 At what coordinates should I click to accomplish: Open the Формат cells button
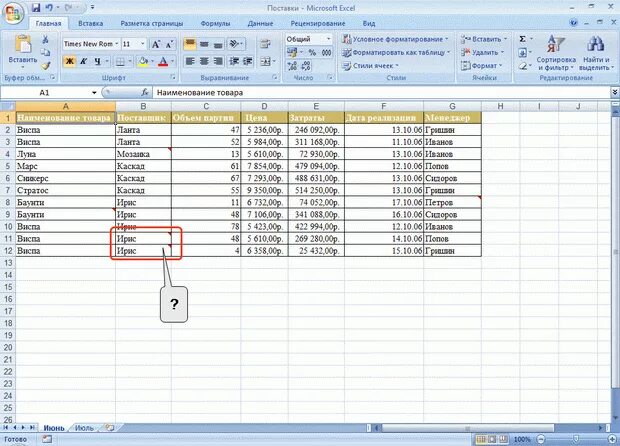pyautogui.click(x=481, y=66)
